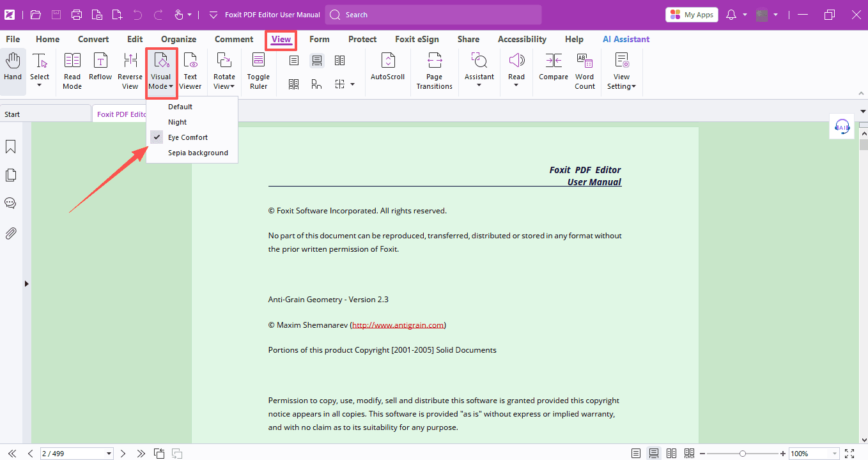Open the Bookmarks panel in sidebar
868x460 pixels.
coord(10,147)
